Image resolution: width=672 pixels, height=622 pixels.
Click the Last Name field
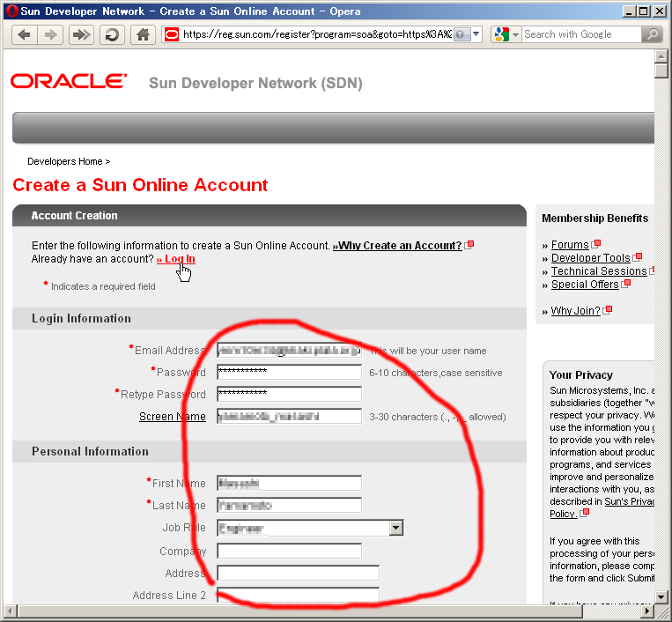pyautogui.click(x=289, y=505)
